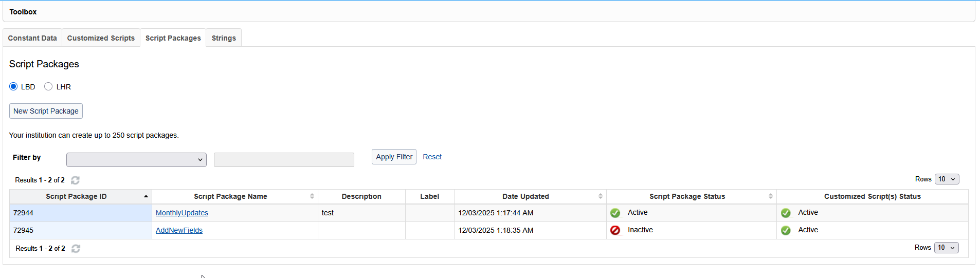Go to the Strings tab

coord(224,38)
